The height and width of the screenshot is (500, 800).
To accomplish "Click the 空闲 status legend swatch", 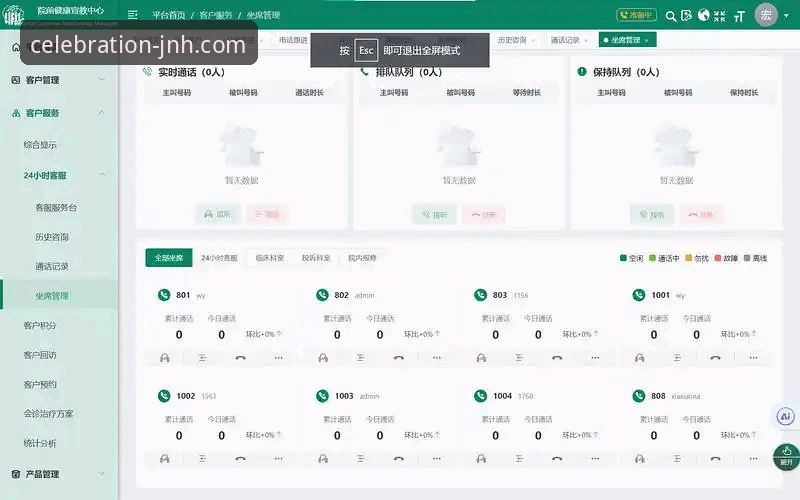I will tap(623, 258).
